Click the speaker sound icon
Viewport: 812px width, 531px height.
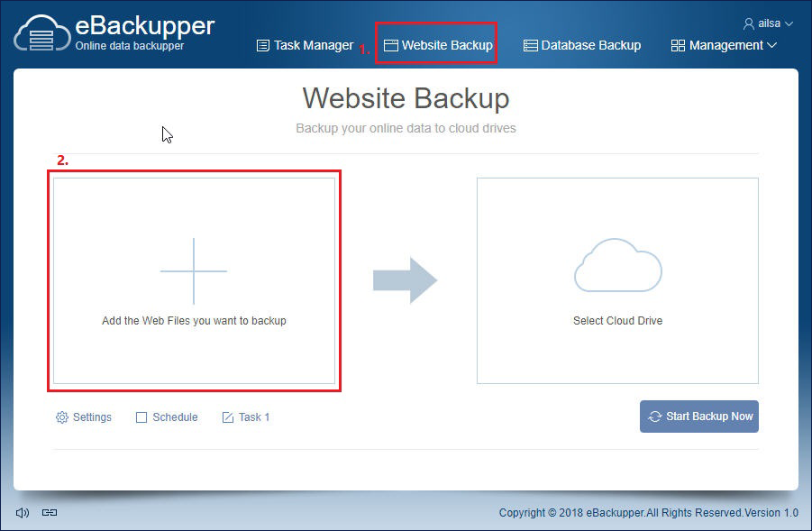click(x=23, y=513)
